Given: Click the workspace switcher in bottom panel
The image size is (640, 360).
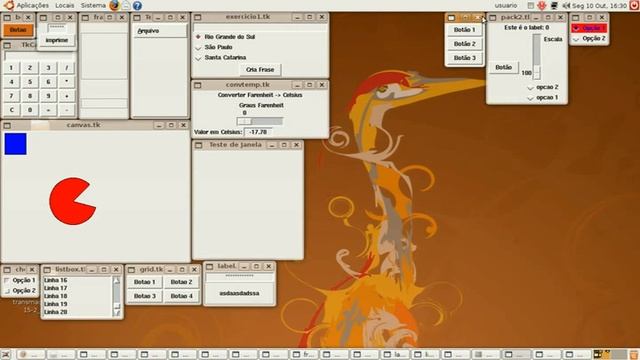Looking at the screenshot, I should tap(610, 354).
